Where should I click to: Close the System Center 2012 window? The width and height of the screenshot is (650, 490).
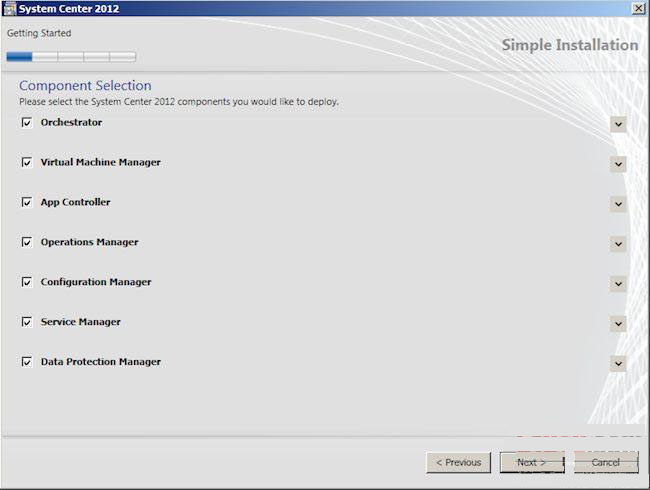click(638, 8)
